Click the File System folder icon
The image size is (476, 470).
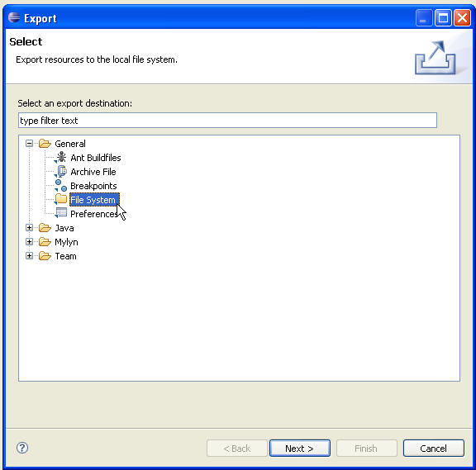(x=60, y=199)
